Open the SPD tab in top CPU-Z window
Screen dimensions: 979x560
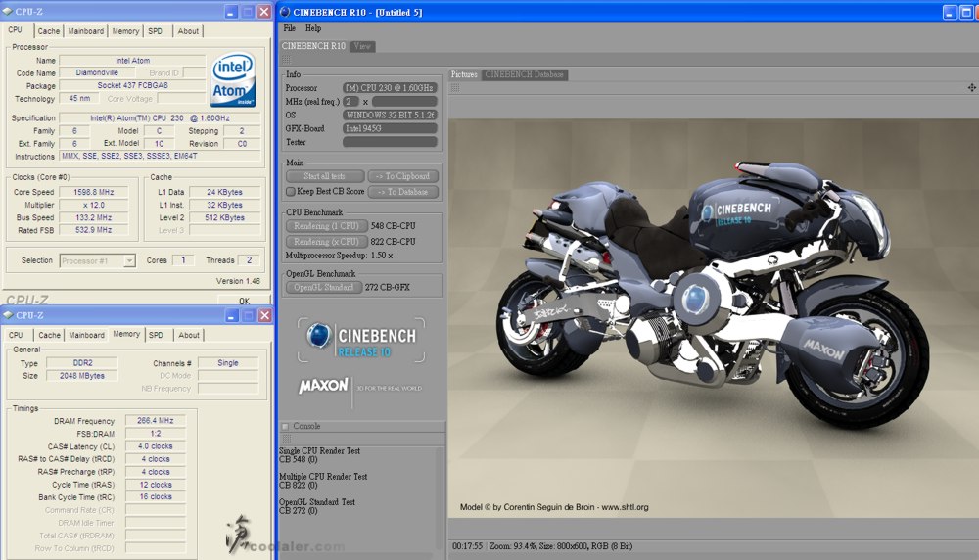point(156,31)
